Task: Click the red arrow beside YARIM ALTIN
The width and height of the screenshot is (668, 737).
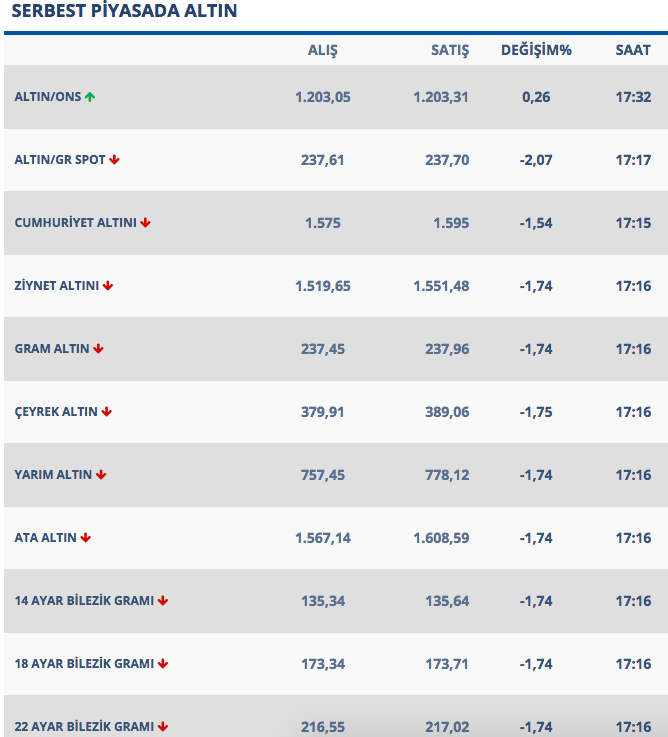Action: pos(101,475)
